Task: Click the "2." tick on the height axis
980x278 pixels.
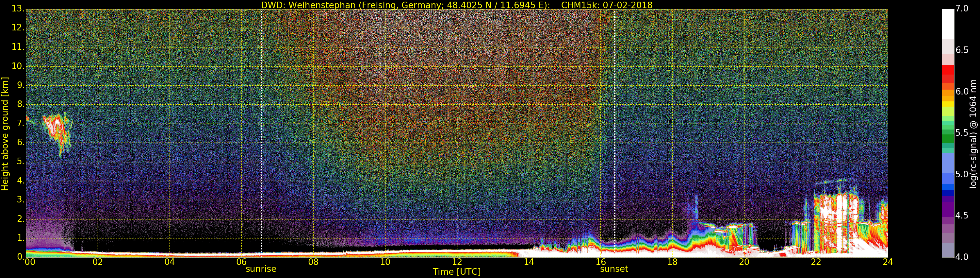Action: pyautogui.click(x=21, y=219)
